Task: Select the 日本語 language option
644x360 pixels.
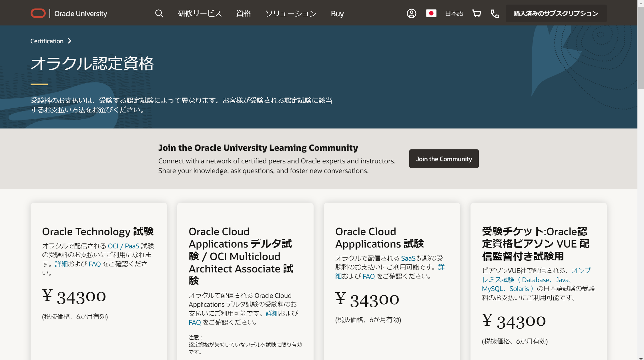Action: [x=454, y=13]
